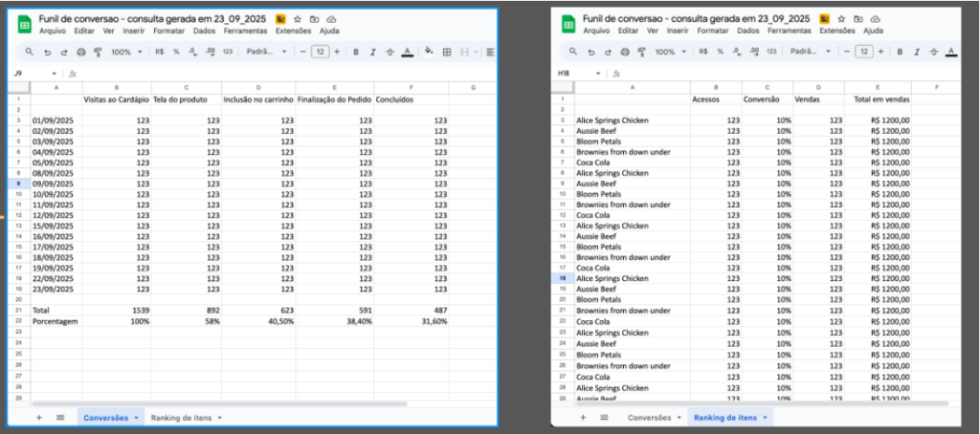
Task: Click search magnifier in left spreadsheet toolbar
Action: coord(30,52)
